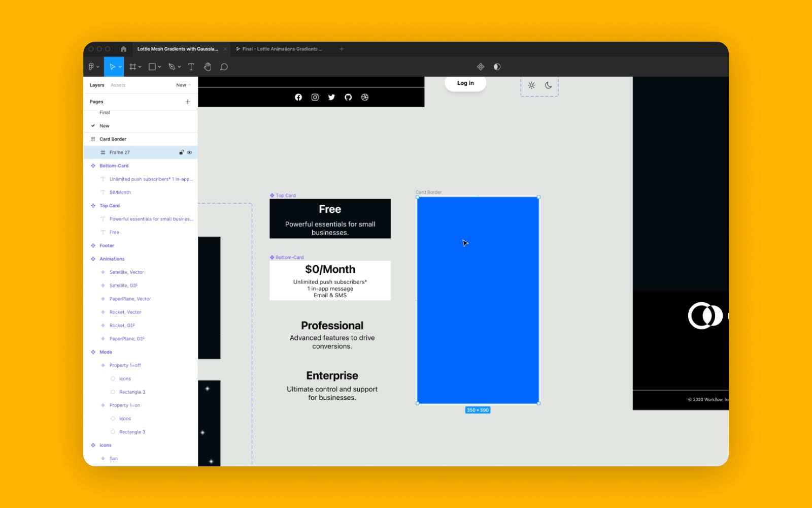
Task: Select the Property 1=on layer
Action: 125,405
